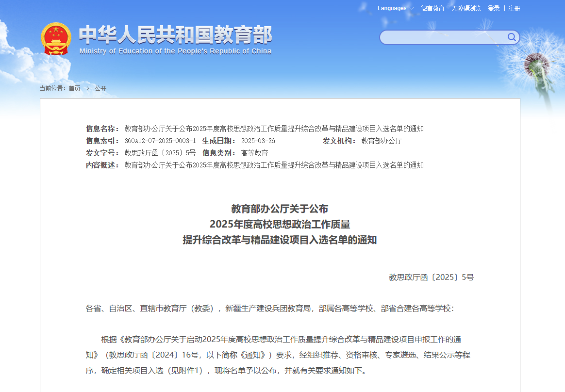Click the bold notice heading 教育部办公厅关于公布

tap(280, 209)
